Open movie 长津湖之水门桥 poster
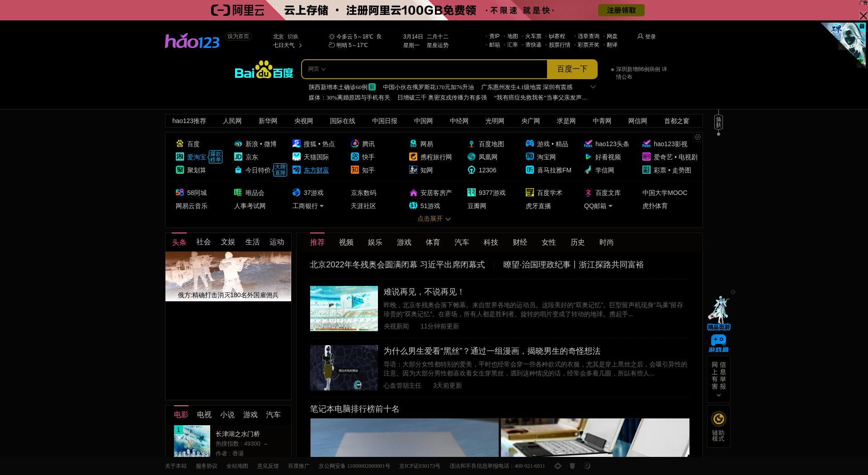 point(192,441)
